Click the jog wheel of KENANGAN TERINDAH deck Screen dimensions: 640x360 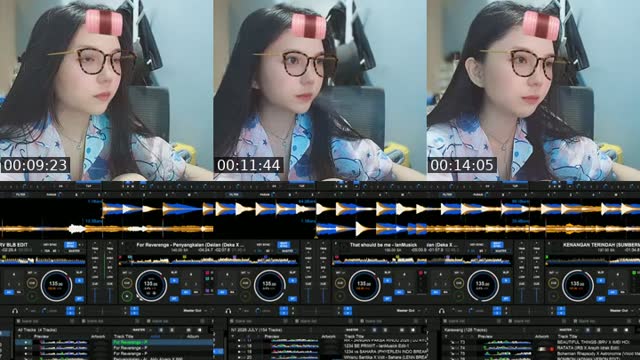coord(578,285)
